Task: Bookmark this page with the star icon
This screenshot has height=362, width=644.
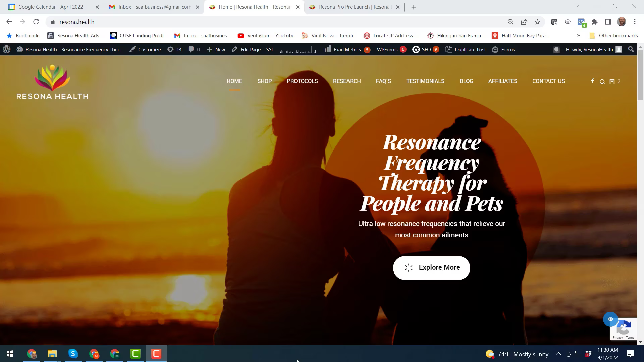Action: [x=538, y=22]
